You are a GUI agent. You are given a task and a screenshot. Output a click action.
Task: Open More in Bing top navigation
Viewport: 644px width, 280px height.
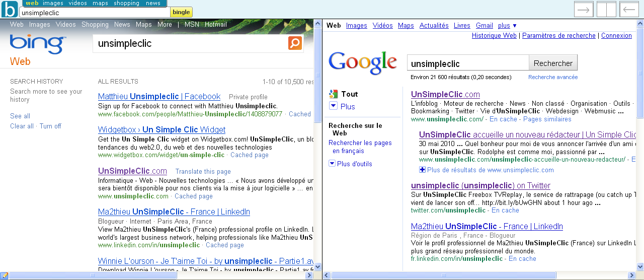[165, 24]
